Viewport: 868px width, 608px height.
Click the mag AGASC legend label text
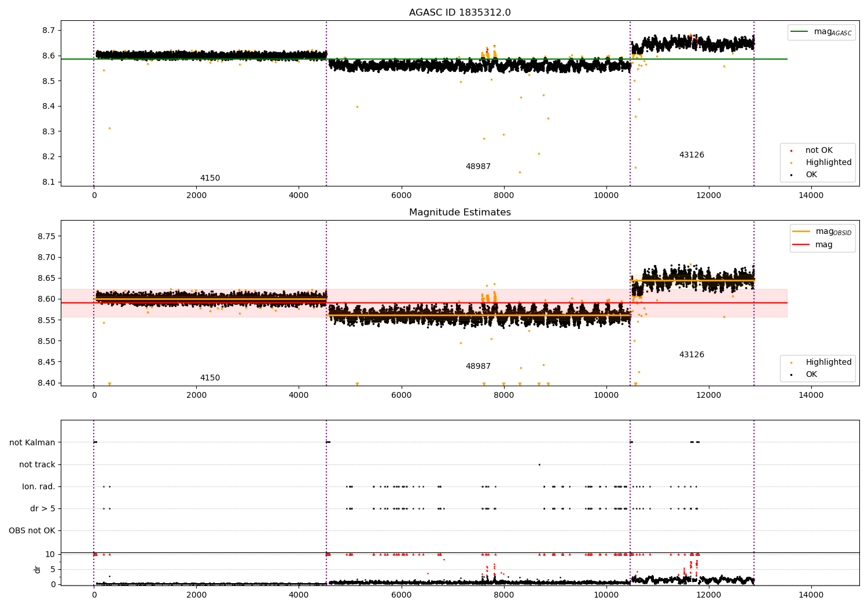(833, 32)
